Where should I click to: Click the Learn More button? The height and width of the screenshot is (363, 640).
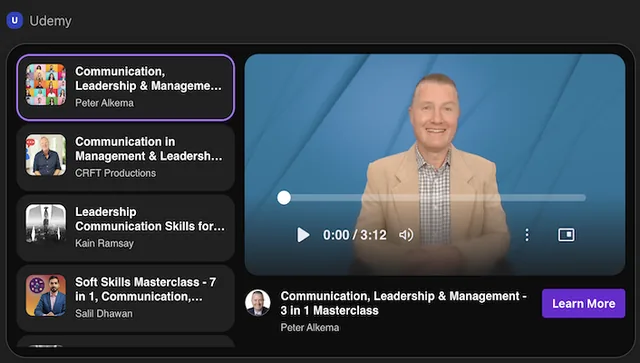583,303
